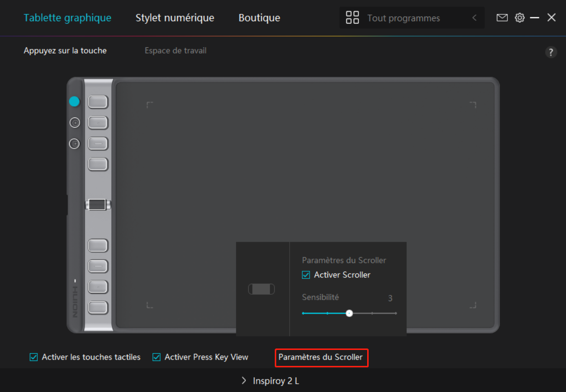Open the mail message icon

pyautogui.click(x=502, y=18)
